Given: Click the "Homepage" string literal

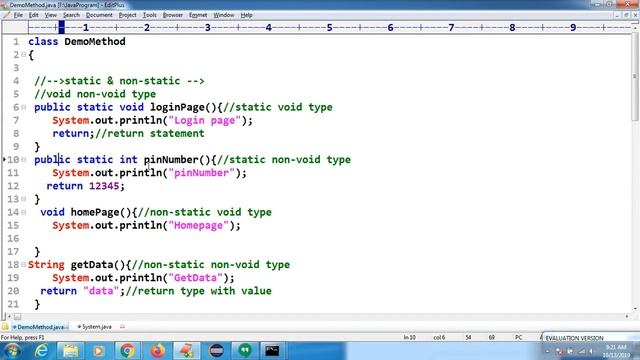Looking at the screenshot, I should pyautogui.click(x=199, y=225).
